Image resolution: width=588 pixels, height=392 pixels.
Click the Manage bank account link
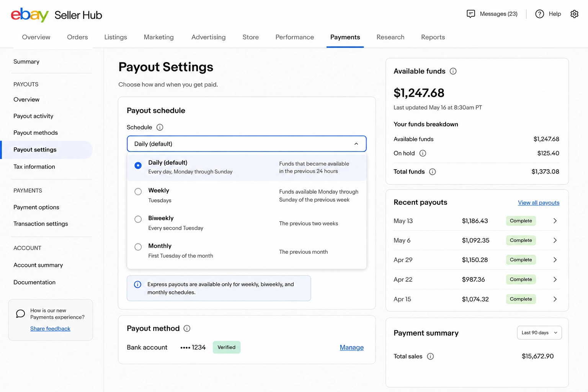click(x=352, y=347)
